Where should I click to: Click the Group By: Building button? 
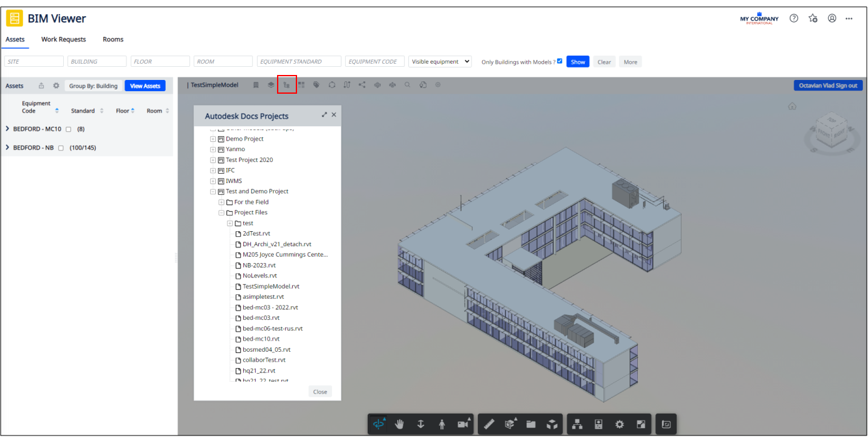point(93,86)
